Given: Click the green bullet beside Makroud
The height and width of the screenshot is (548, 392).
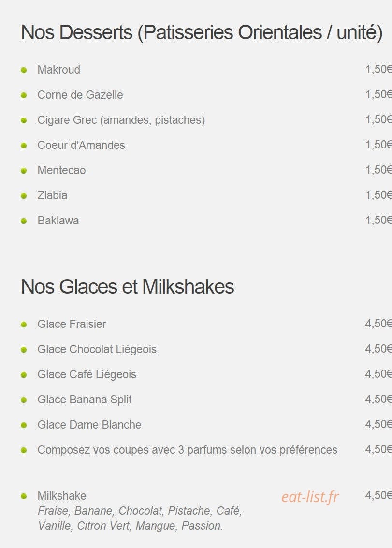Looking at the screenshot, I should coord(24,70).
